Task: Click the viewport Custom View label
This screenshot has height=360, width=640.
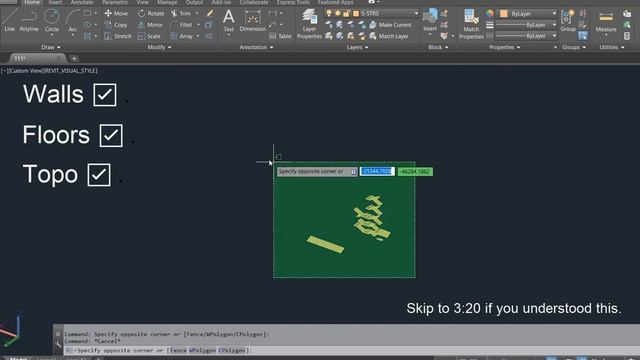Action: tap(25, 71)
